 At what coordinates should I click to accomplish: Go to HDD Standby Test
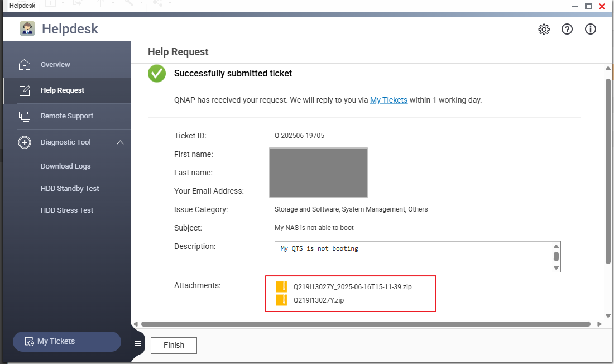[70, 189]
